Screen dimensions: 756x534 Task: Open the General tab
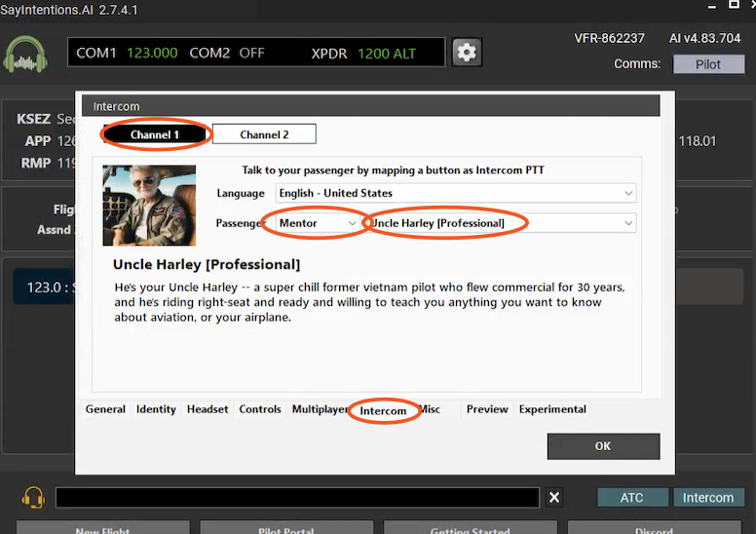[x=105, y=409]
